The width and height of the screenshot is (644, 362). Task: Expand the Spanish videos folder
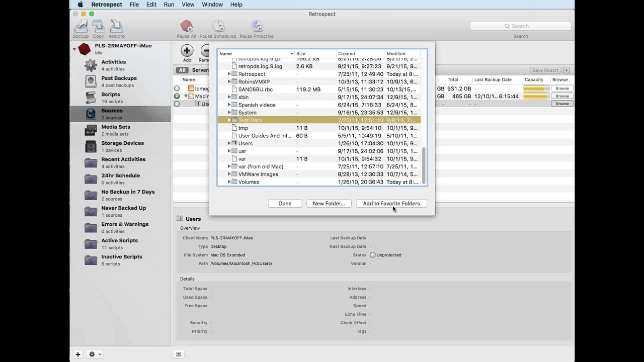(229, 105)
